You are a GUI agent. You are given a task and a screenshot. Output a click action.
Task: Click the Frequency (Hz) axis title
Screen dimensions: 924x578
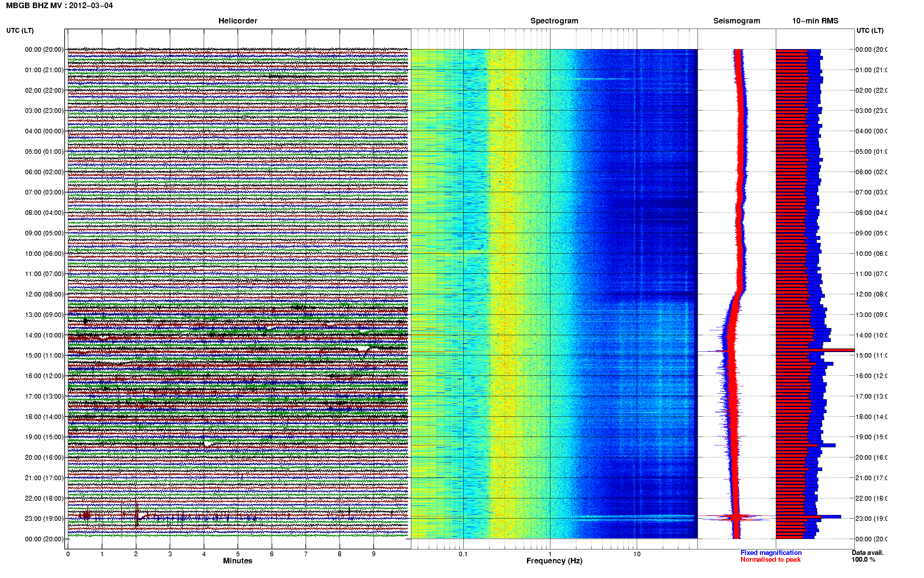click(x=554, y=561)
